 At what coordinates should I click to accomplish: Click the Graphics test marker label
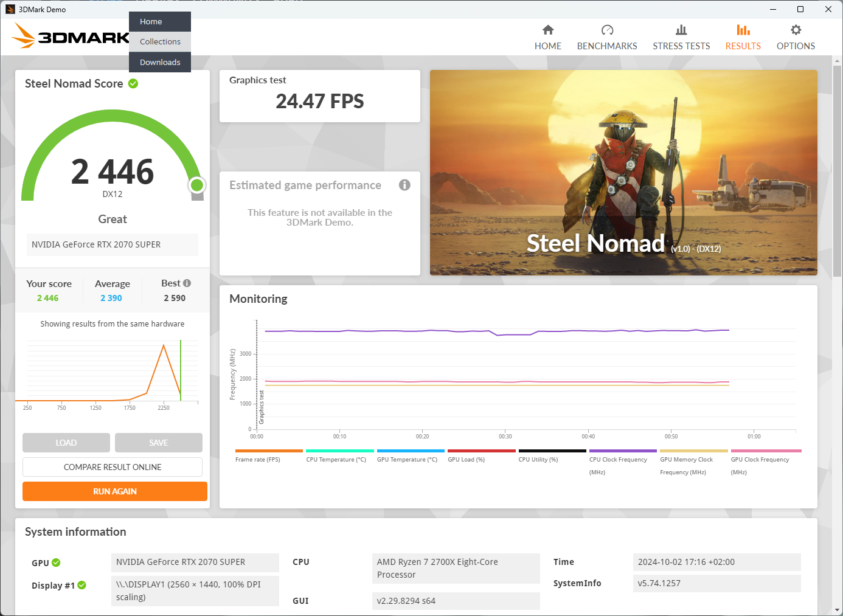[262, 407]
